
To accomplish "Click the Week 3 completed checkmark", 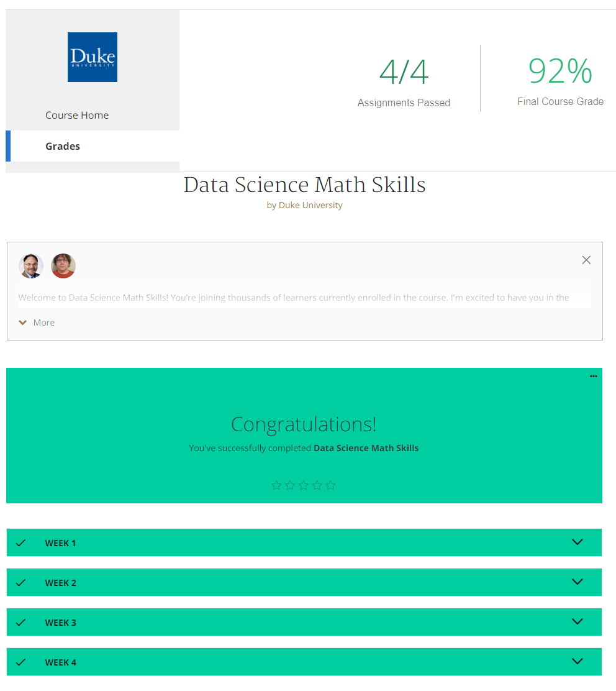I will coord(21,623).
